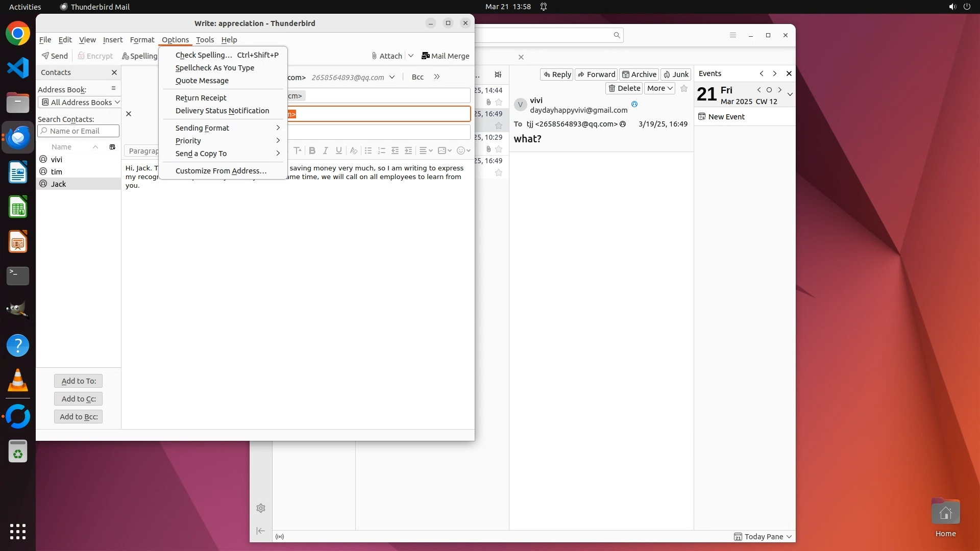Increase paragraph indent
The image size is (980, 551).
click(408, 151)
